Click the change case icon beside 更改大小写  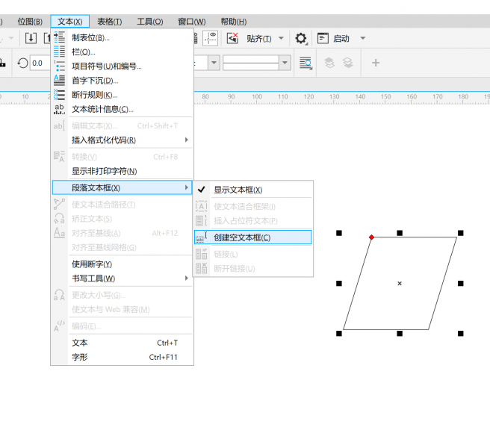(x=59, y=295)
